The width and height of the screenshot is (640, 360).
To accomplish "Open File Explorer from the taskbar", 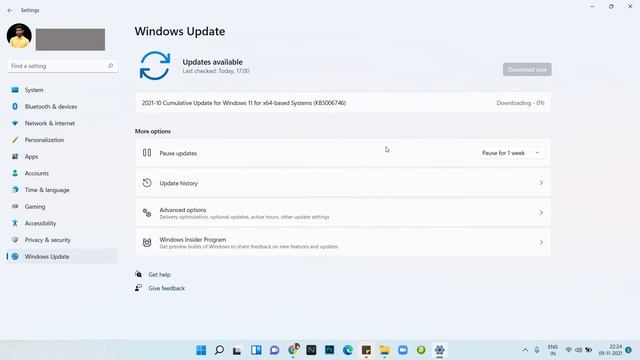I will pos(384,350).
